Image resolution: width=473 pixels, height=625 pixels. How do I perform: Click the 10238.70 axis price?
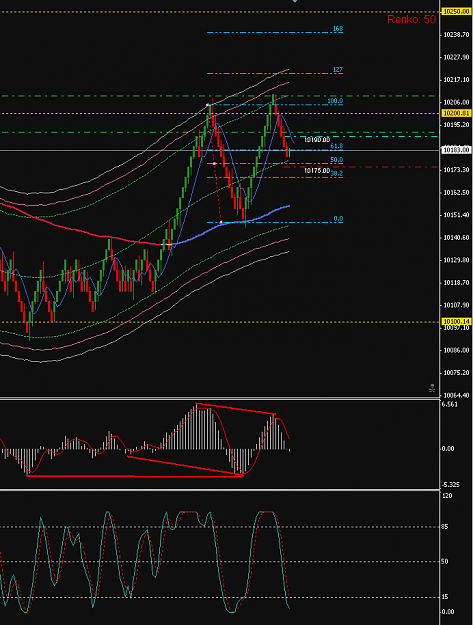(457, 35)
